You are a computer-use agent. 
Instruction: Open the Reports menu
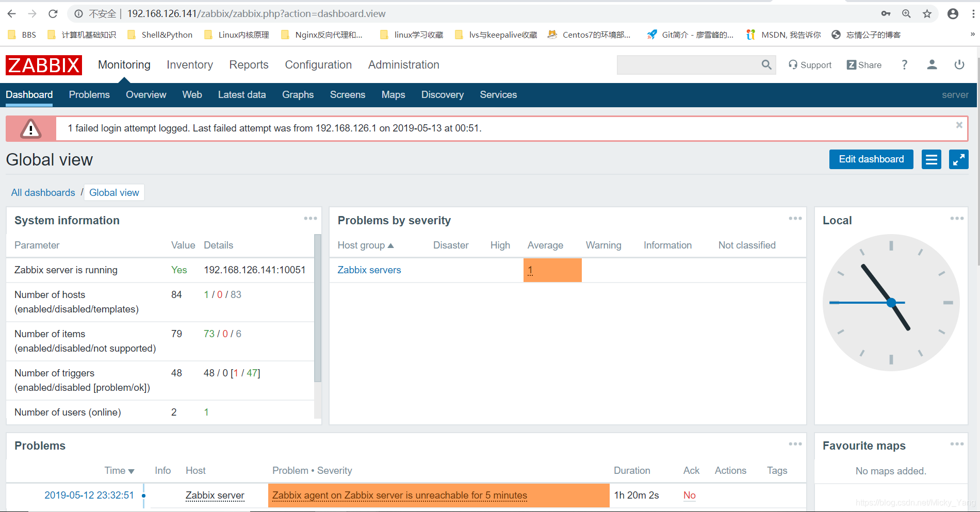(249, 65)
